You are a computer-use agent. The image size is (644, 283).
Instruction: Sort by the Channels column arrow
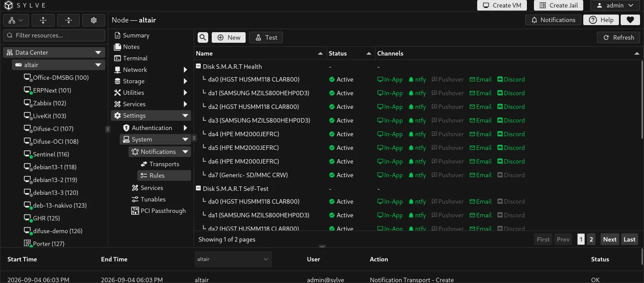click(x=637, y=53)
